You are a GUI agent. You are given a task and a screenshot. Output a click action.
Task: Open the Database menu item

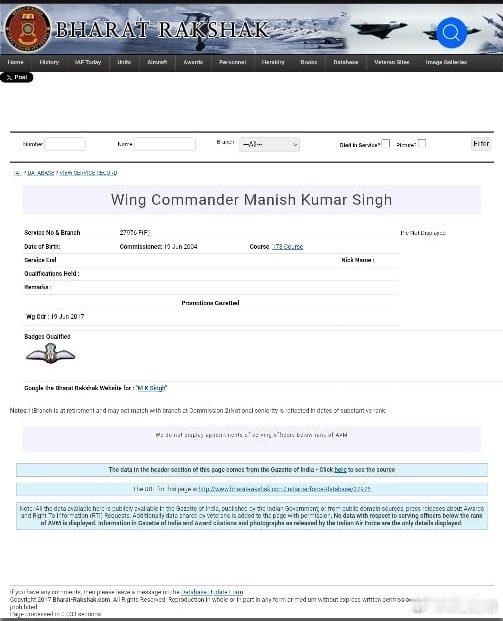(x=346, y=62)
